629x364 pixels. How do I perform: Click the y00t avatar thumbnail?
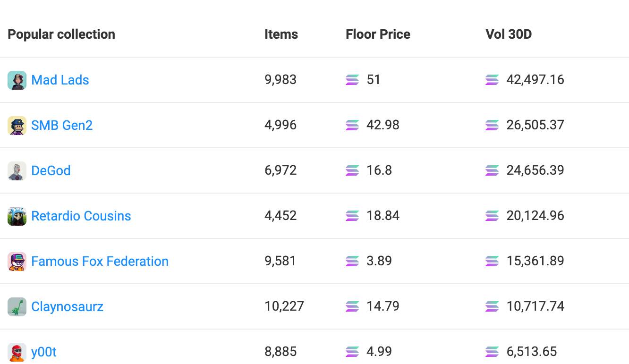17,352
